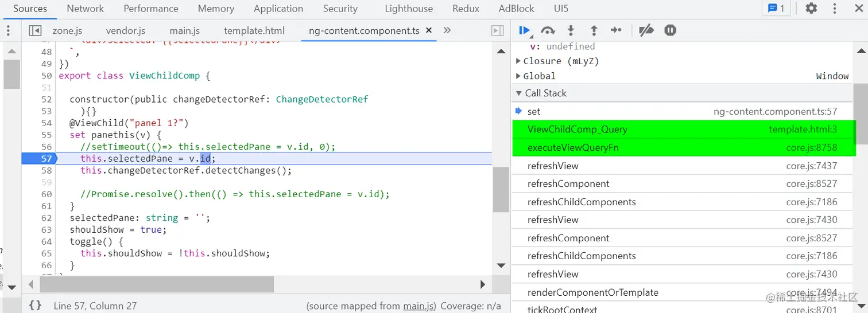Select the renderComponentOrTemplate stack frame
The height and width of the screenshot is (313, 868).
(683, 292)
